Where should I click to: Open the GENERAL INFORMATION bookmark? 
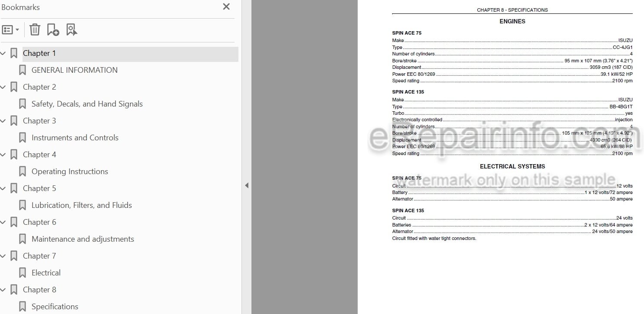(74, 70)
